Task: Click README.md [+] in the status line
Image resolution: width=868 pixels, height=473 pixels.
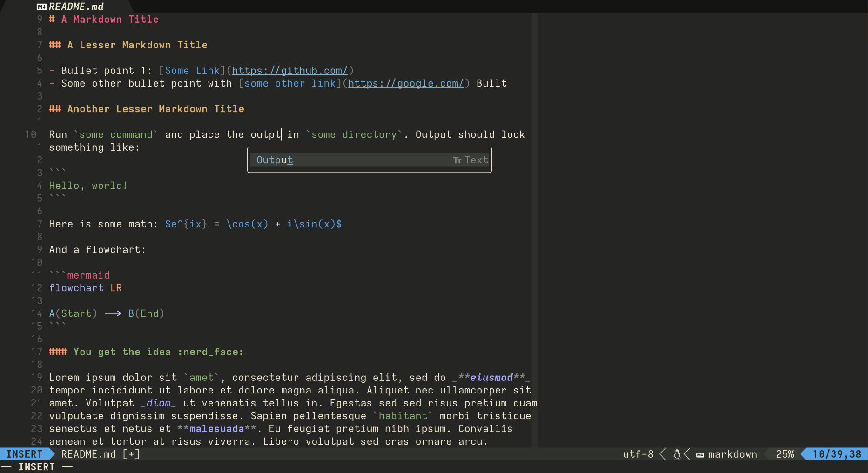Action: (x=99, y=454)
